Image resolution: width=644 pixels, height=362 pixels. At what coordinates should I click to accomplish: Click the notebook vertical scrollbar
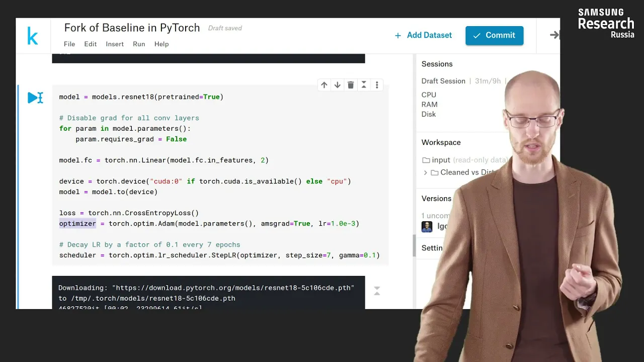pos(415,245)
